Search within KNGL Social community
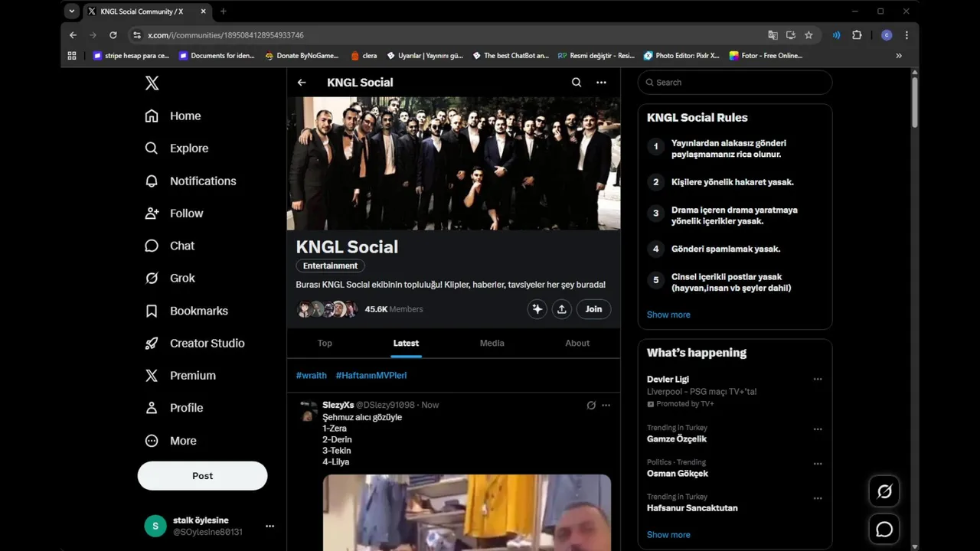980x551 pixels. (x=577, y=83)
